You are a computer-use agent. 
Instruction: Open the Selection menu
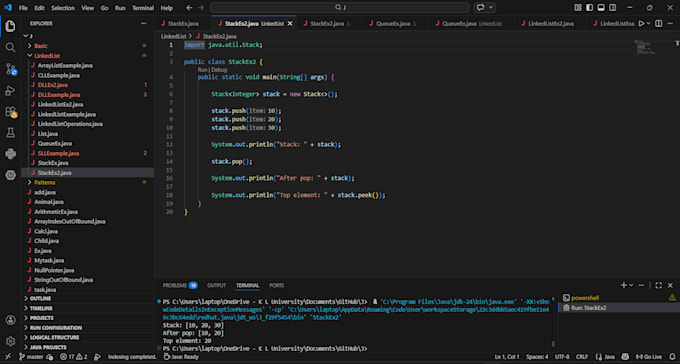pos(62,8)
